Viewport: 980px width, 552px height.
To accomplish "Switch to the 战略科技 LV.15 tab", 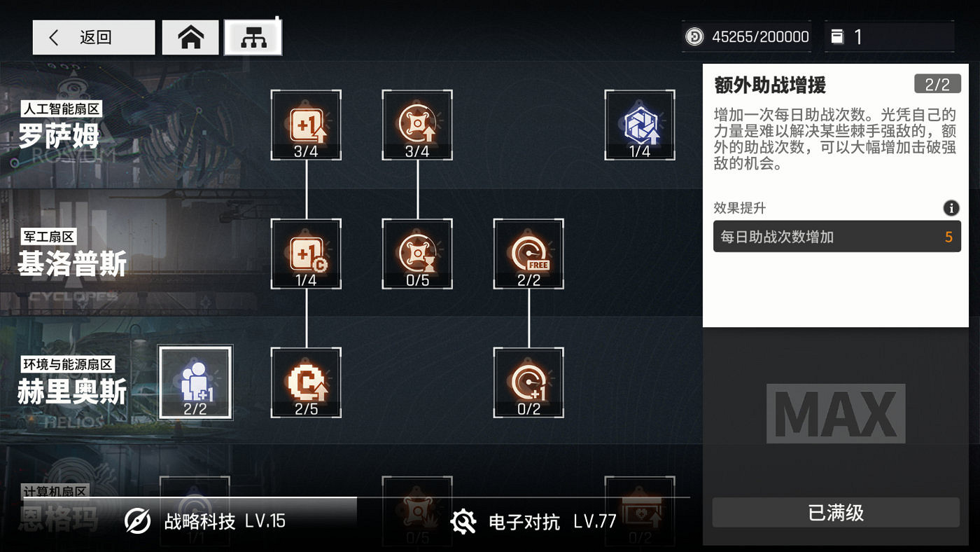I will pos(205,521).
